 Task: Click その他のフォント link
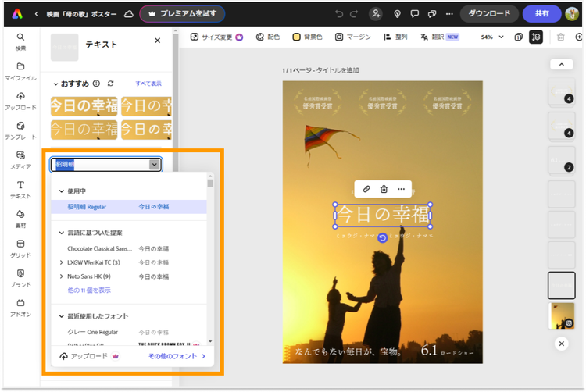coord(177,356)
